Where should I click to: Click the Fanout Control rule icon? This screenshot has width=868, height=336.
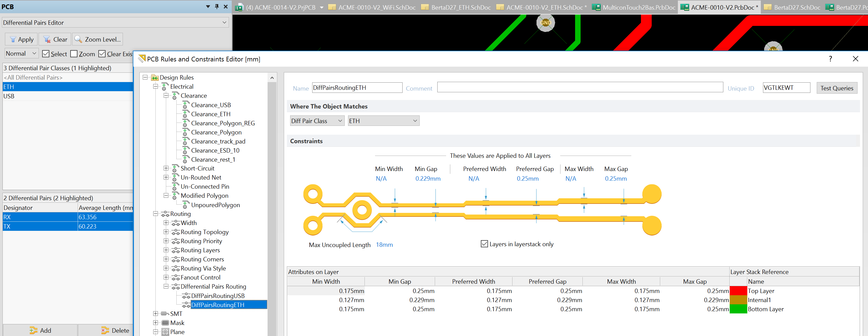pyautogui.click(x=176, y=277)
